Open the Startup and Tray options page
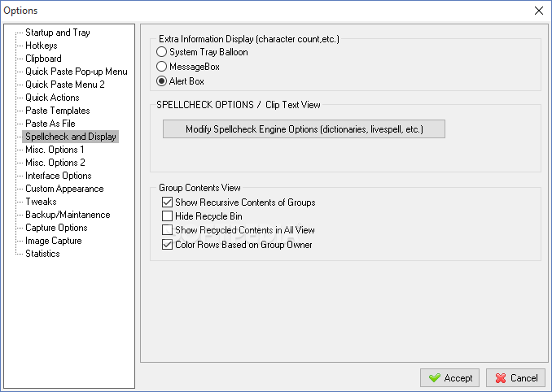Image resolution: width=552 pixels, height=392 pixels. [x=58, y=33]
